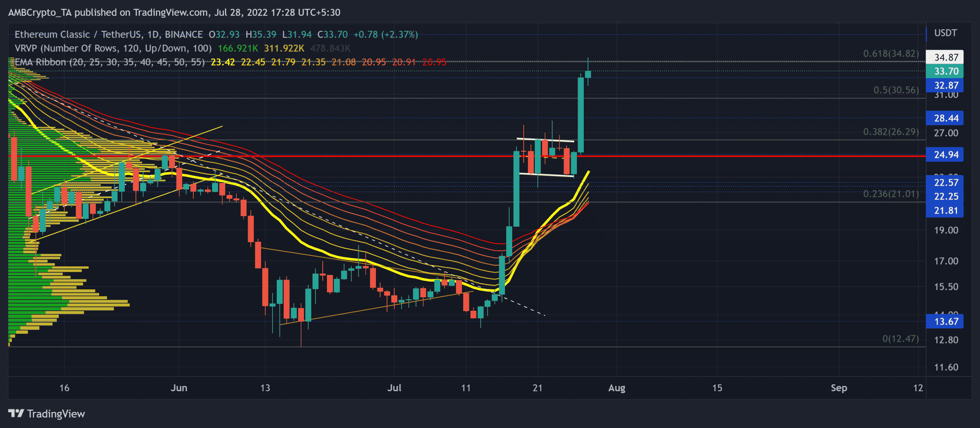Screen dimensions: 980x428
Task: Click the AMBCrypto_TA published header text
Action: [174, 12]
